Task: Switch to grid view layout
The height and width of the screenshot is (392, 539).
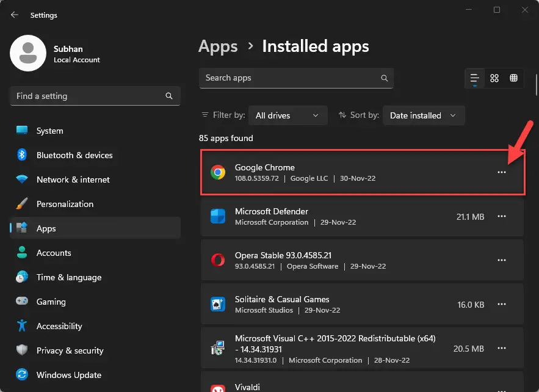Action: 494,78
